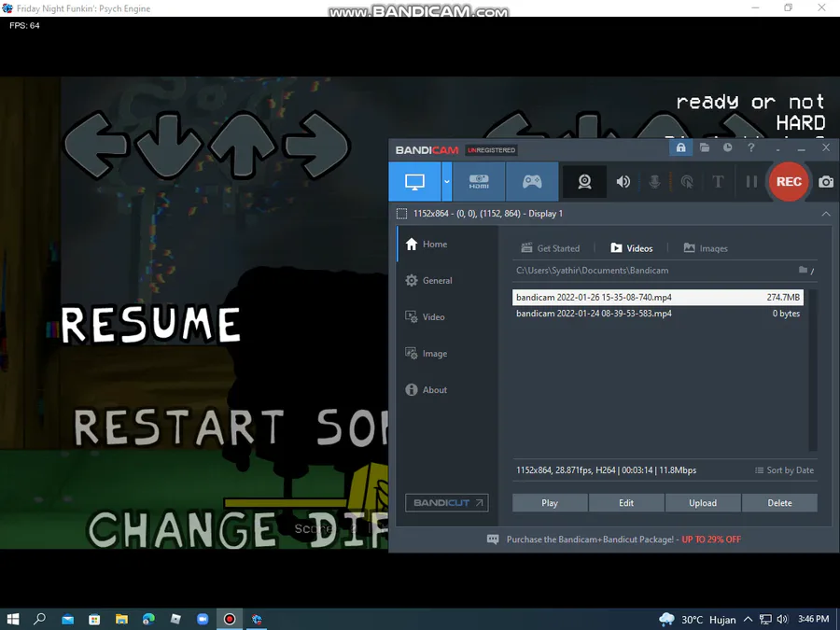Select RESTART SONG in pause menu

pyautogui.click(x=231, y=427)
